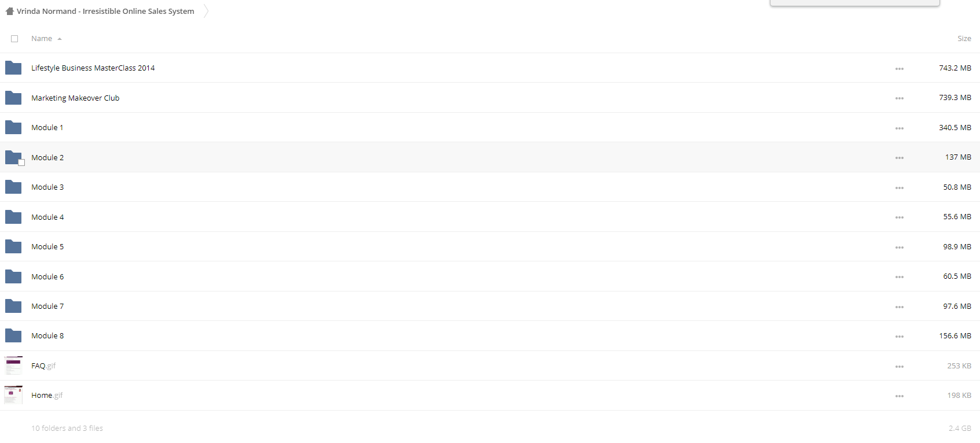This screenshot has height=443, width=980.
Task: Tick the select-all checkbox beside Name
Action: tap(14, 39)
